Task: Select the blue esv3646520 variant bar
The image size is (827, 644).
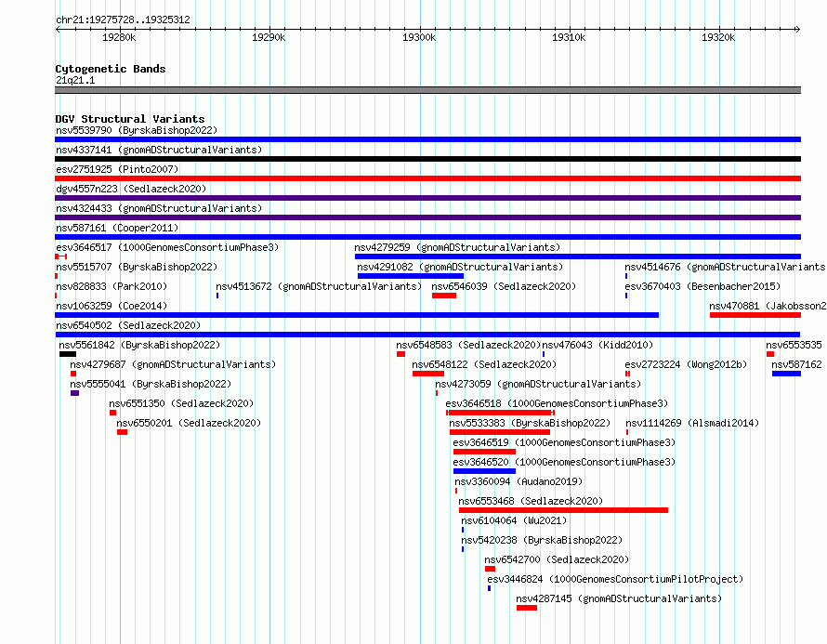Action: 484,471
